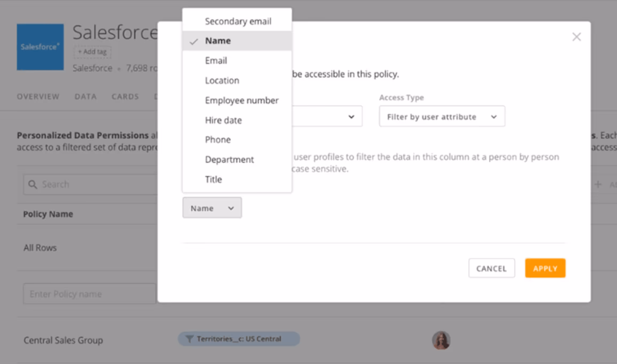Click the Enter Policy name field
This screenshot has height=364, width=617.
click(x=90, y=294)
